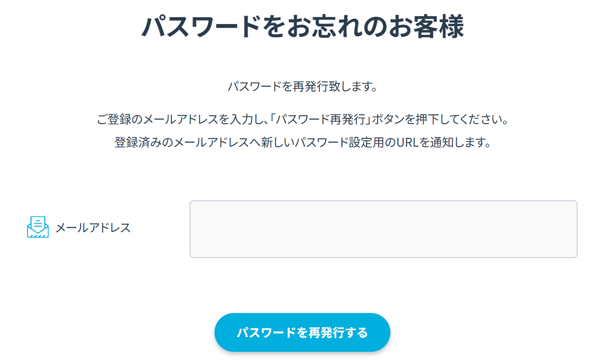Select the letter icon beside メールアドレス

[38, 227]
